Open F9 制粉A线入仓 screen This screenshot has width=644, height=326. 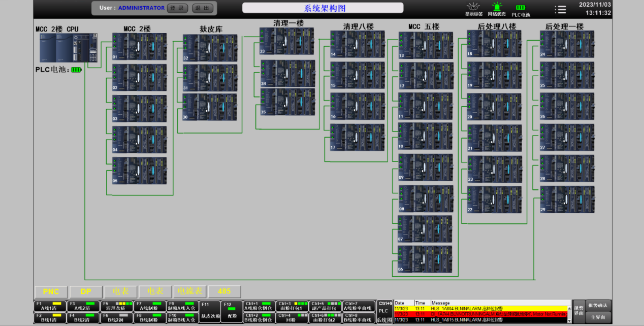coord(183,306)
